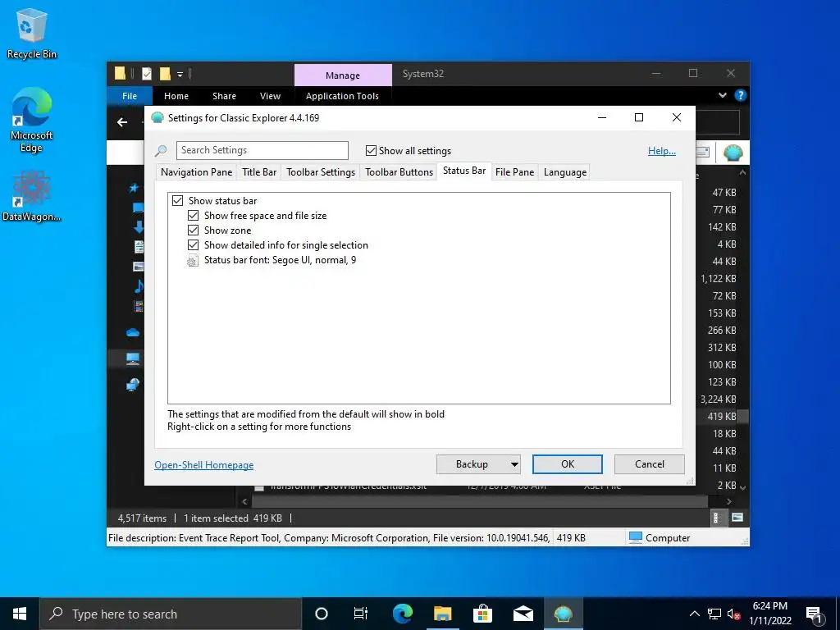This screenshot has height=630, width=840.
Task: Disable the Show zone checkbox
Action: click(194, 231)
